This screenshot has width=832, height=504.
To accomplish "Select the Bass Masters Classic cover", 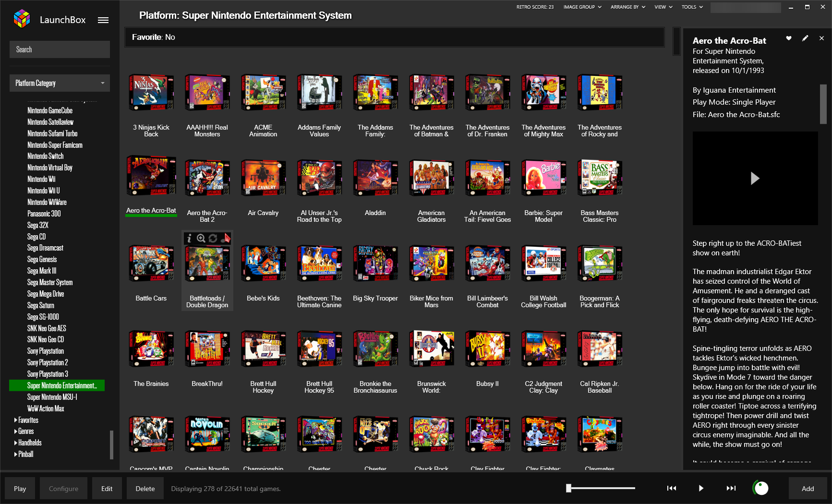I will tap(600, 178).
